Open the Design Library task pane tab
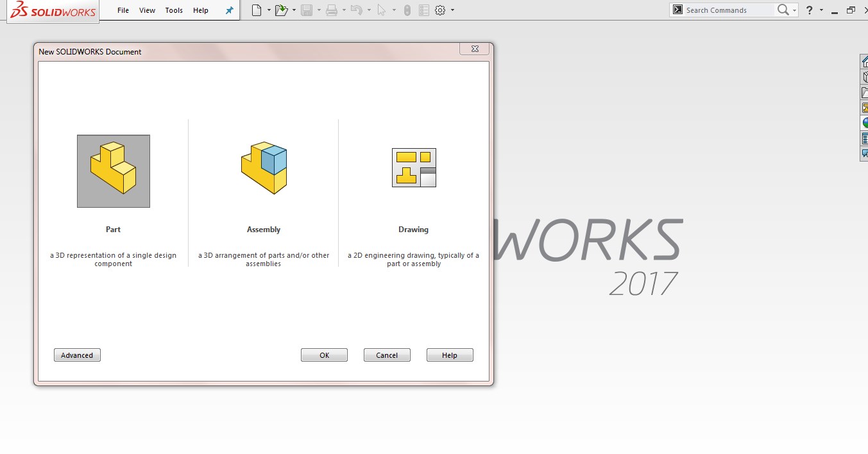 click(x=865, y=77)
